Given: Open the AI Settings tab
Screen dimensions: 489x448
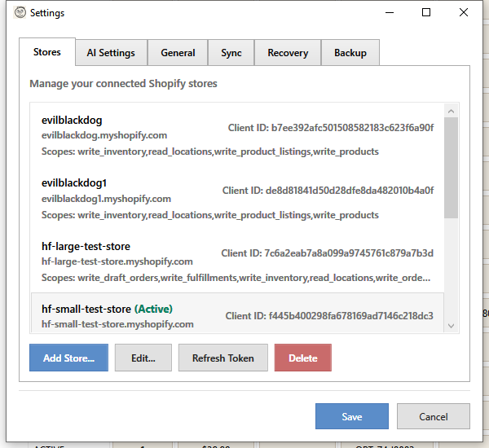Looking at the screenshot, I should tap(111, 53).
